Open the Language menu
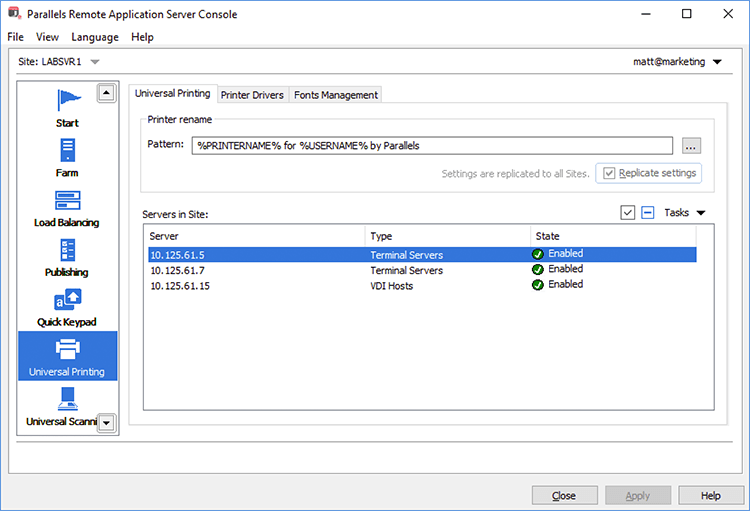The width and height of the screenshot is (750, 511). pyautogui.click(x=95, y=37)
